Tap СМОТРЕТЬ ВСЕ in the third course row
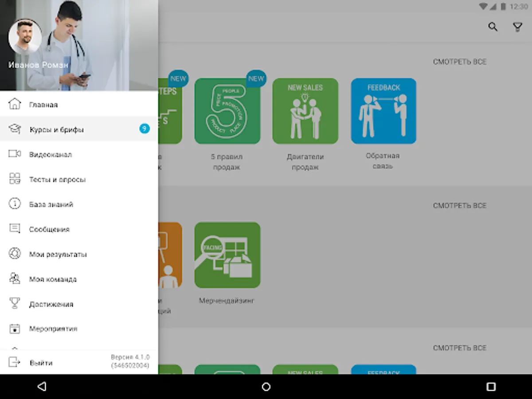This screenshot has width=532, height=399. (460, 348)
